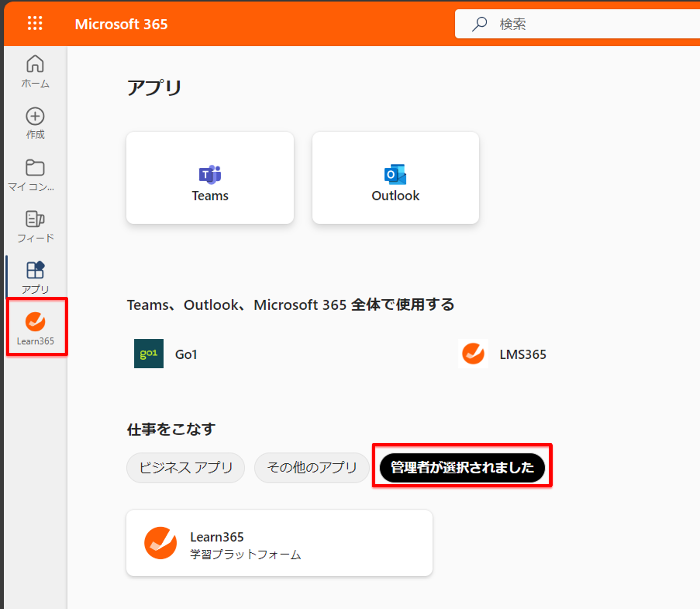Go to ホーム in the sidebar
The image size is (700, 609).
coord(35,72)
